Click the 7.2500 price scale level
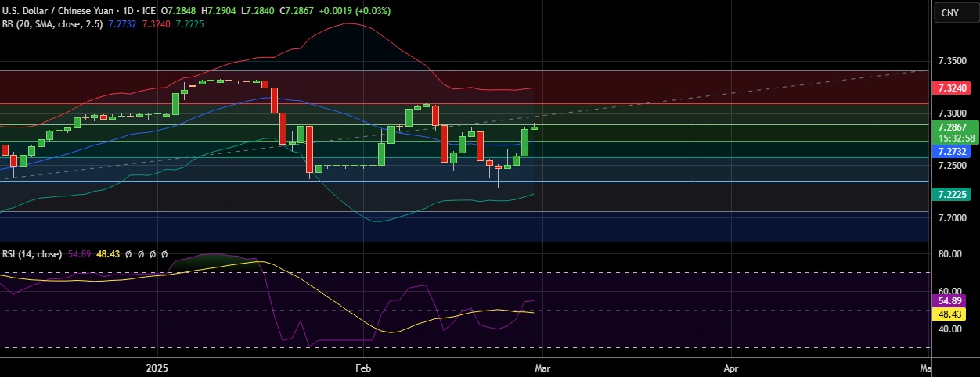The height and width of the screenshot is (377, 980). [x=953, y=166]
